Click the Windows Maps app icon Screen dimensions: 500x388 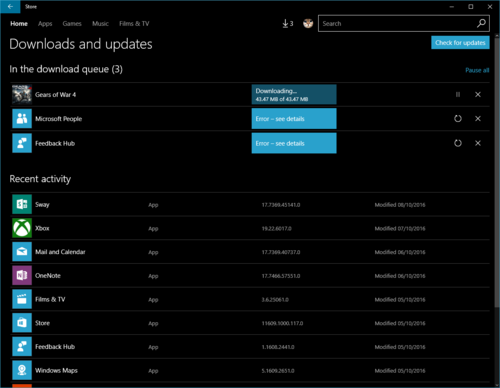click(22, 370)
